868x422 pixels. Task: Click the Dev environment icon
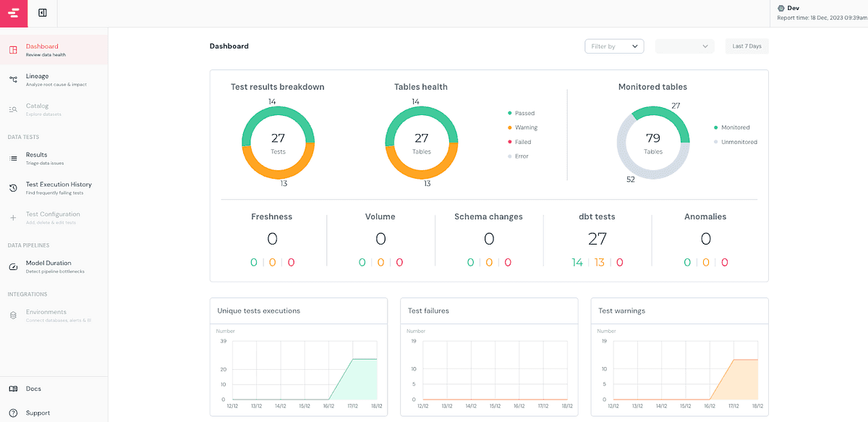tap(780, 8)
